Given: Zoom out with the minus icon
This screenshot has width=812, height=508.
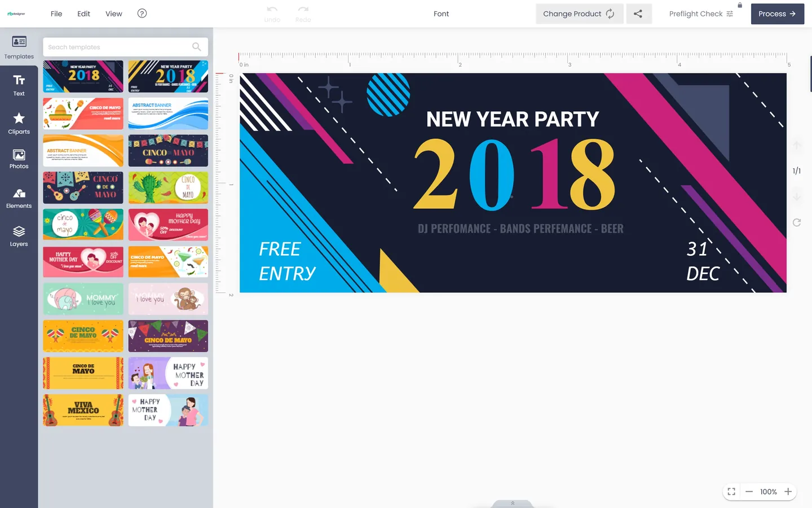Looking at the screenshot, I should [749, 492].
